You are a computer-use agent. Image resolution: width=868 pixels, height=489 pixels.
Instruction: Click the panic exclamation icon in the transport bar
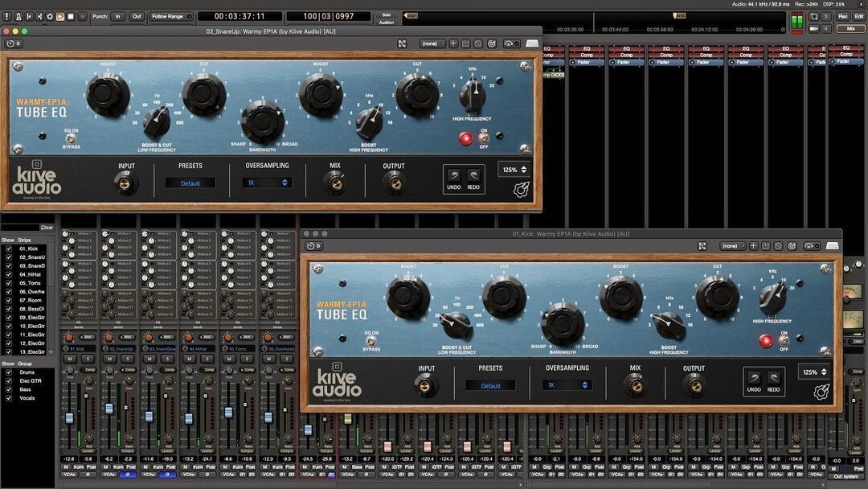pos(7,17)
